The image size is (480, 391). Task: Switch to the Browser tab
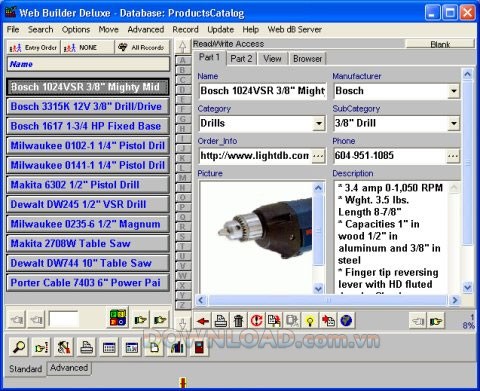307,59
